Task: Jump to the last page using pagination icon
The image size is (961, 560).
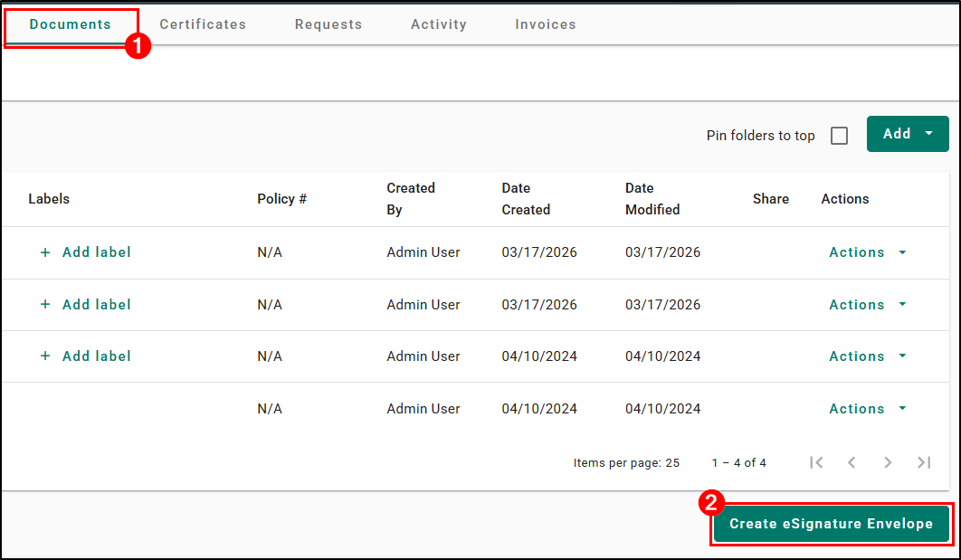Action: click(x=924, y=462)
